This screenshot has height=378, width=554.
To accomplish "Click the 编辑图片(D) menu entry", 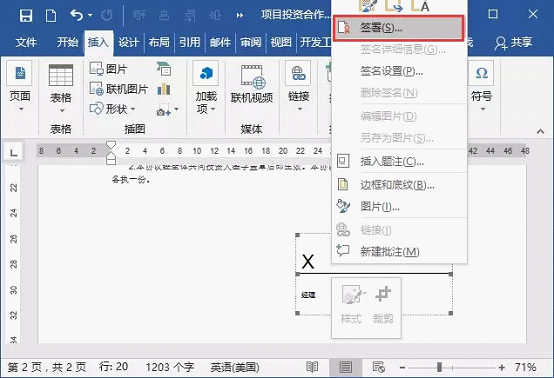I will click(x=399, y=116).
